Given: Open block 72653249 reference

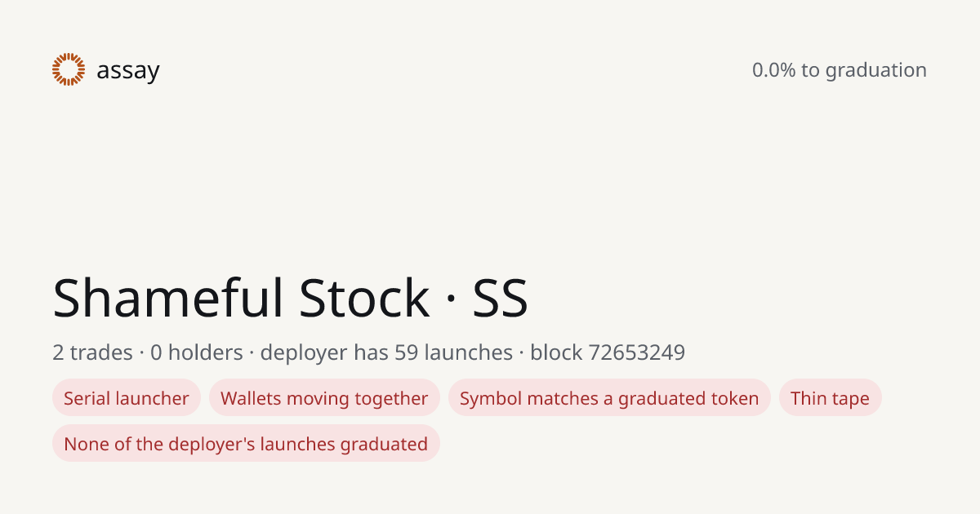Looking at the screenshot, I should (608, 352).
